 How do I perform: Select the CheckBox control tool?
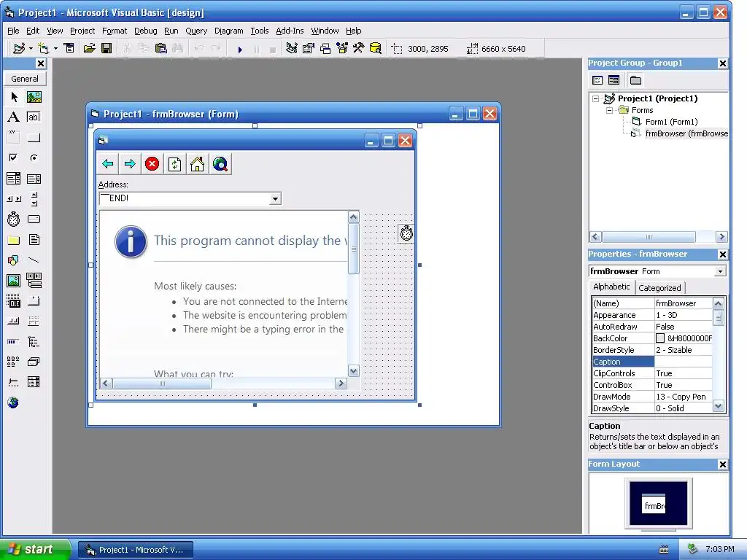tap(14, 157)
